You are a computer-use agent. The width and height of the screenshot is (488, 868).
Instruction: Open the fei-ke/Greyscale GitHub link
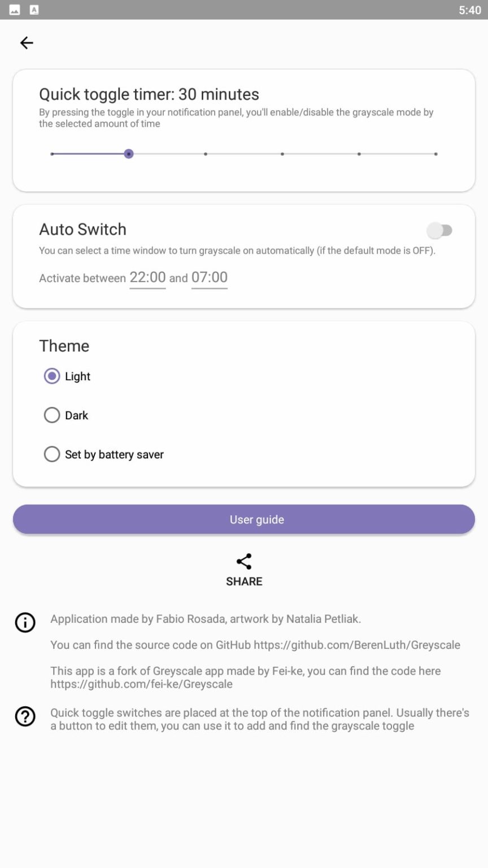tap(141, 684)
